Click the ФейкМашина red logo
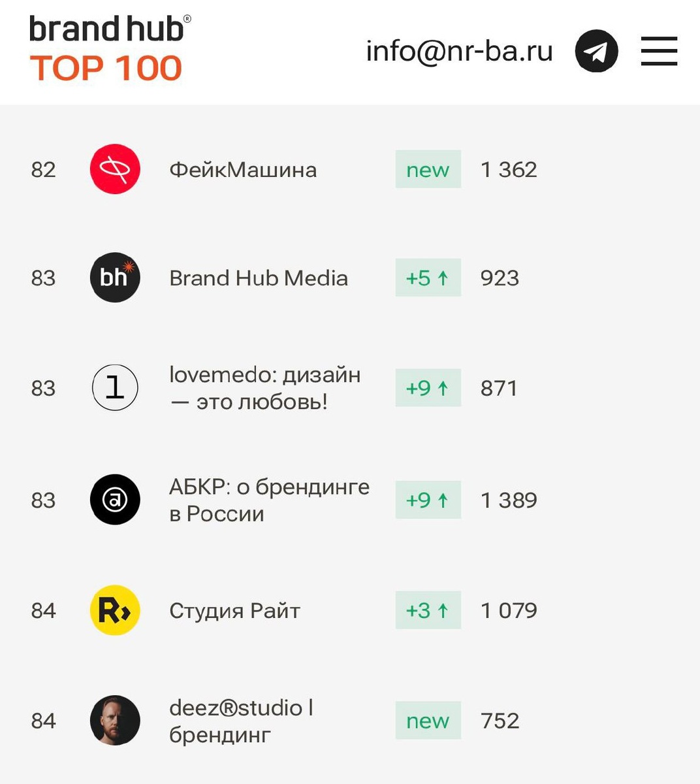The width and height of the screenshot is (700, 784). 115,169
